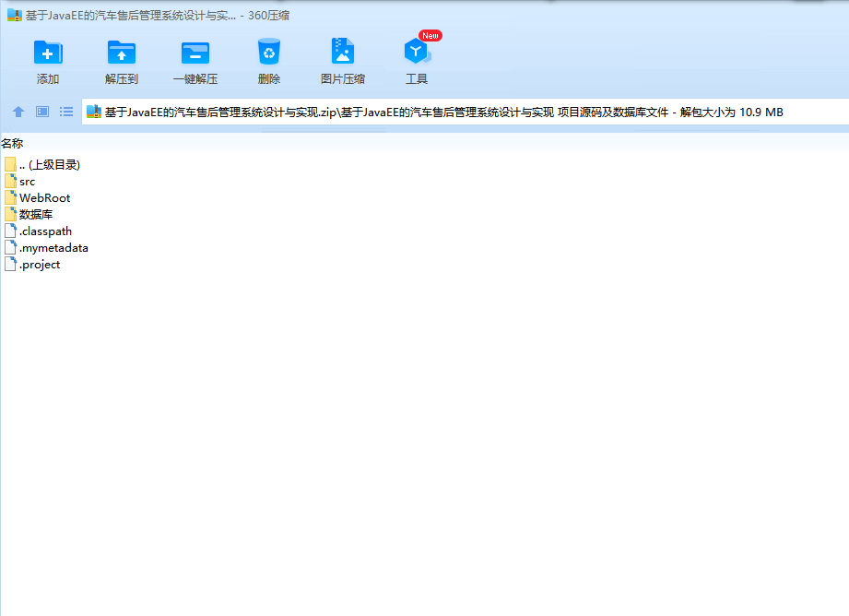Select the 数据库 folder
This screenshot has width=849, height=616.
pyautogui.click(x=29, y=214)
